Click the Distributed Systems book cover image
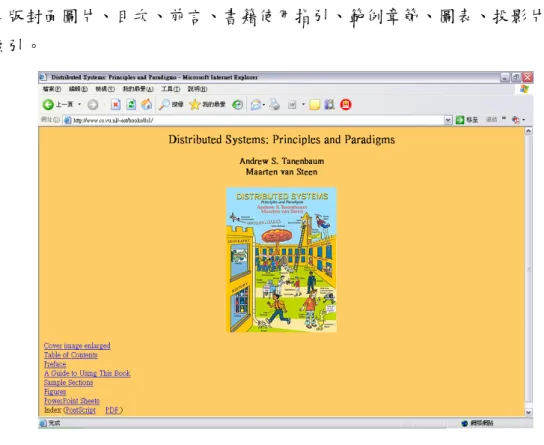The image size is (544, 445). (281, 260)
